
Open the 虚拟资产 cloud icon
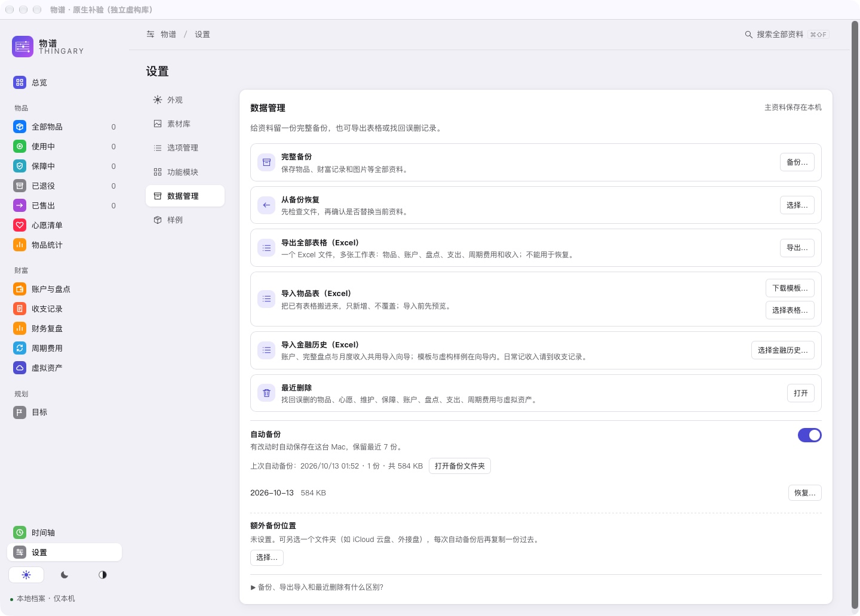(x=20, y=368)
